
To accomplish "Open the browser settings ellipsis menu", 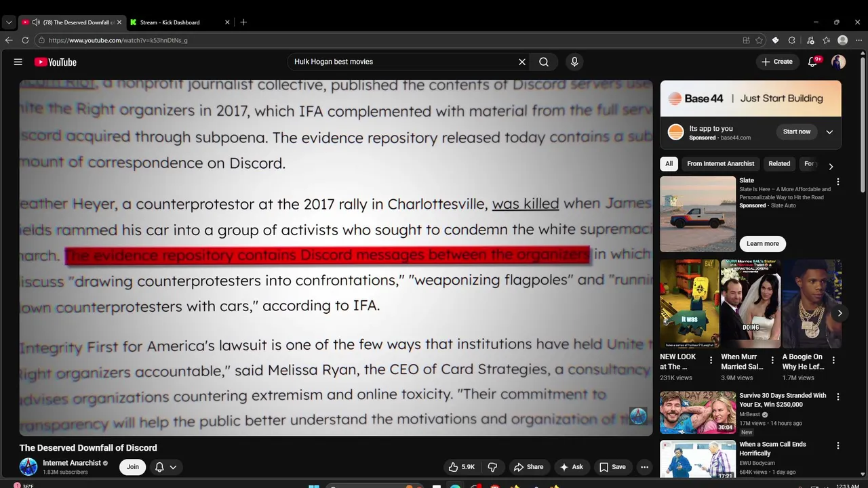I will pos(859,40).
